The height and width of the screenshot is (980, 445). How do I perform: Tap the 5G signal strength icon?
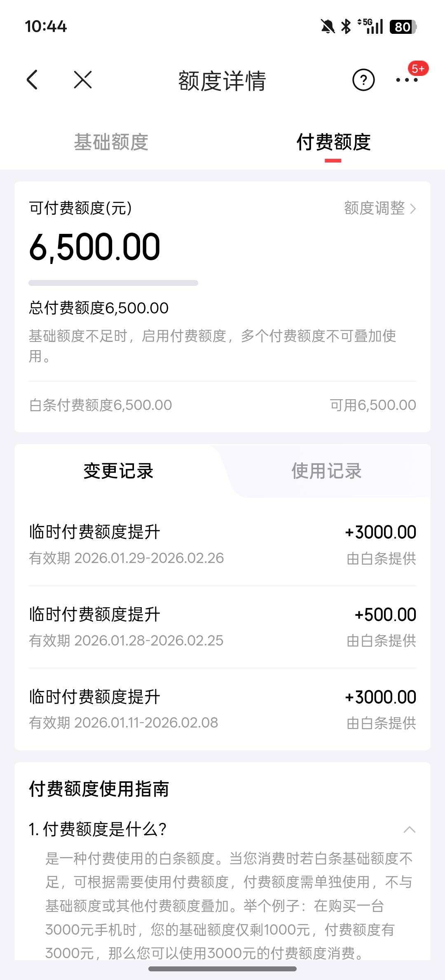(x=371, y=26)
